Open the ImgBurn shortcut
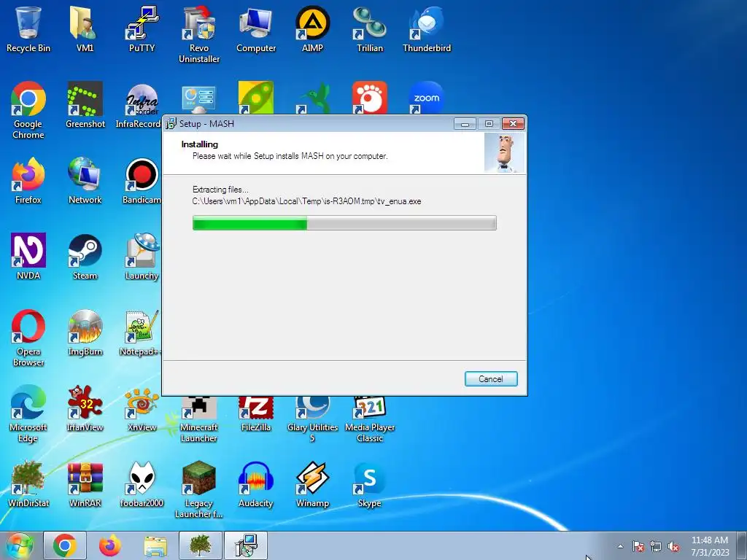This screenshot has height=560, width=747. pos(85,332)
